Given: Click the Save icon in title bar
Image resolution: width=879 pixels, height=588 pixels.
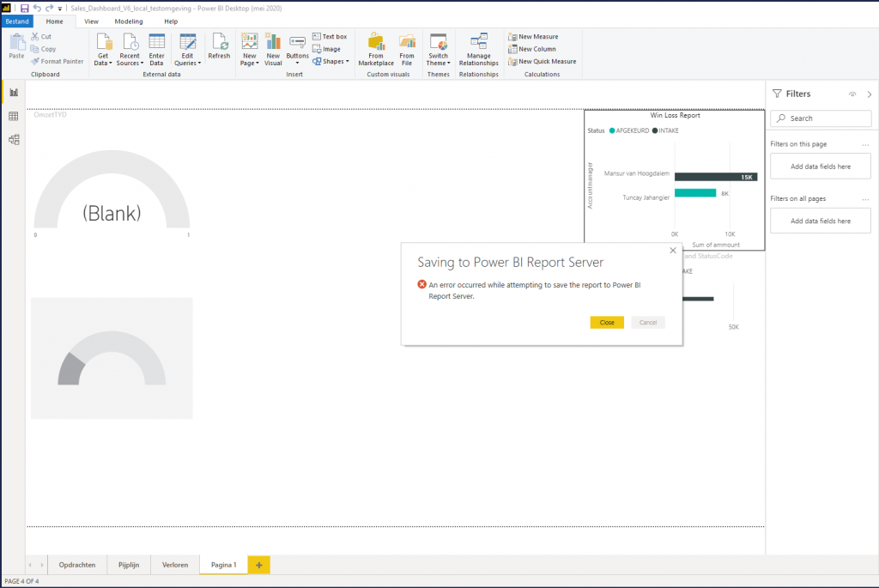Looking at the screenshot, I should (24, 9).
